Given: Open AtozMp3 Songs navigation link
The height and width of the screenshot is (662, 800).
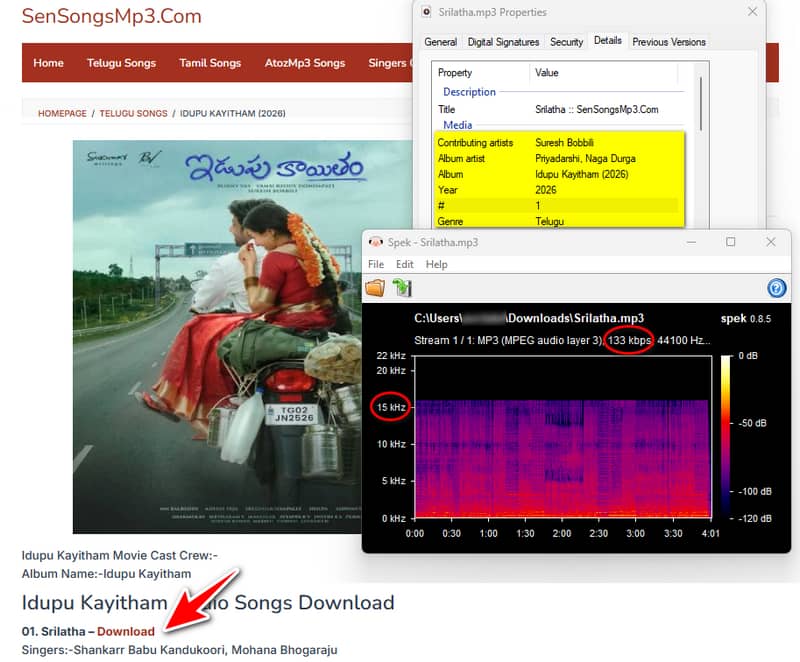Looking at the screenshot, I should point(305,63).
